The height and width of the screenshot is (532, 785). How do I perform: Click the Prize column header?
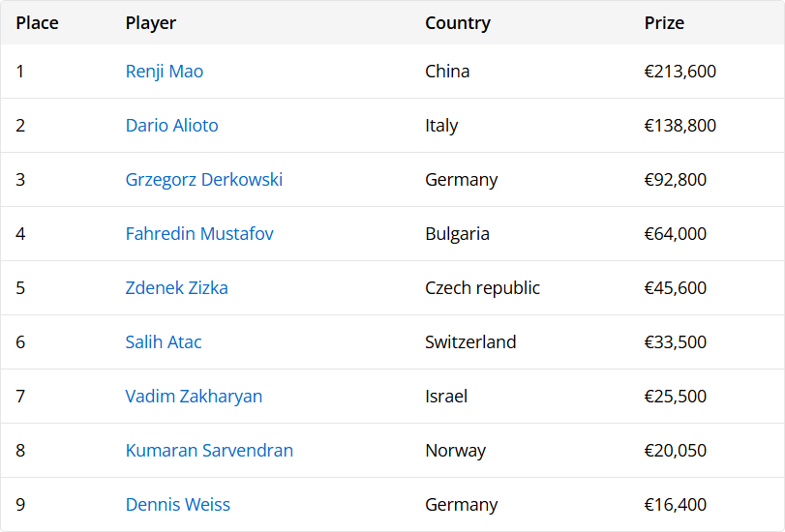[664, 23]
